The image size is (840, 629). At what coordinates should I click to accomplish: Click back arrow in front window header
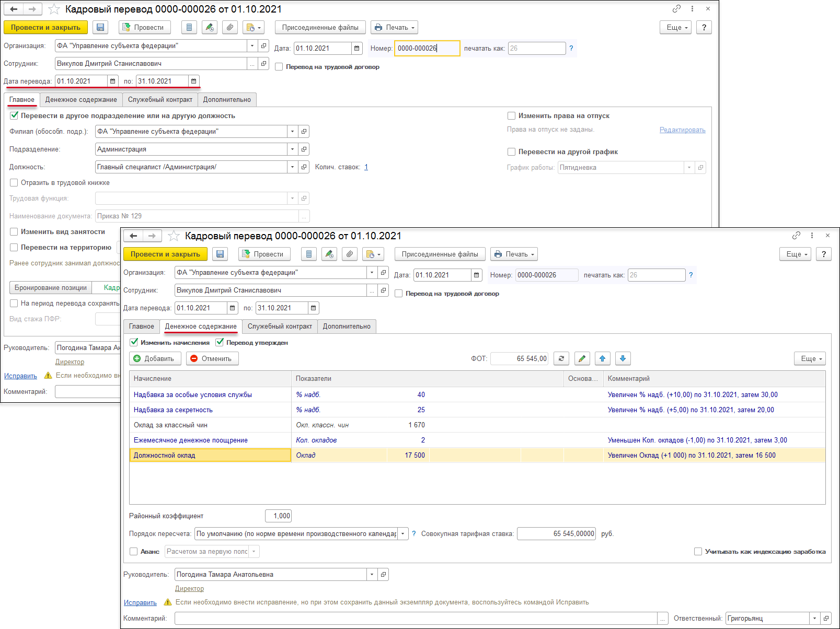pos(133,236)
